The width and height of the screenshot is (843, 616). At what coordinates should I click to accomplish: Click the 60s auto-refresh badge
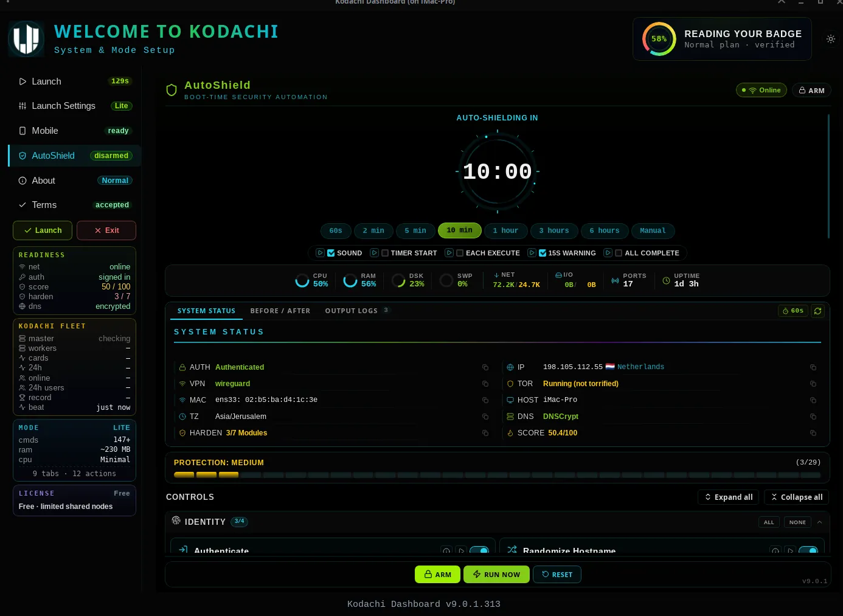(x=793, y=311)
